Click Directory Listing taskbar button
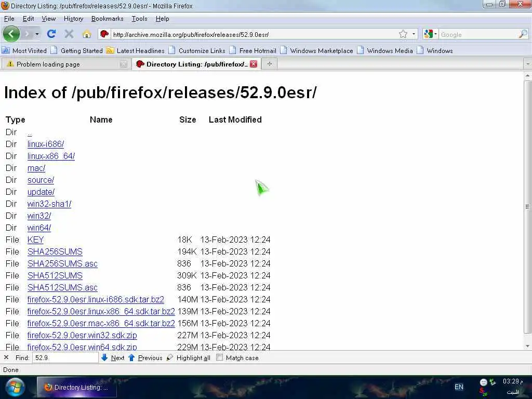 coord(77,387)
